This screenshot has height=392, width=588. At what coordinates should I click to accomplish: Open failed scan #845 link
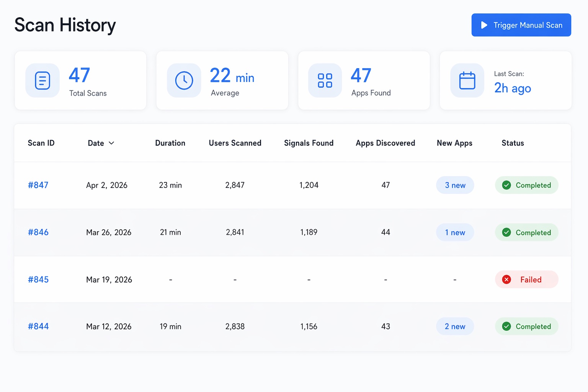click(x=38, y=279)
